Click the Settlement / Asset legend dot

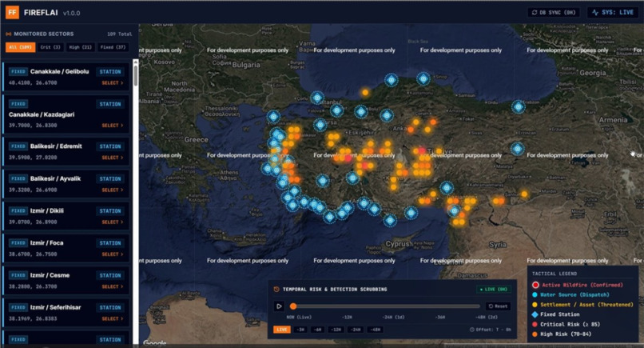pos(535,304)
